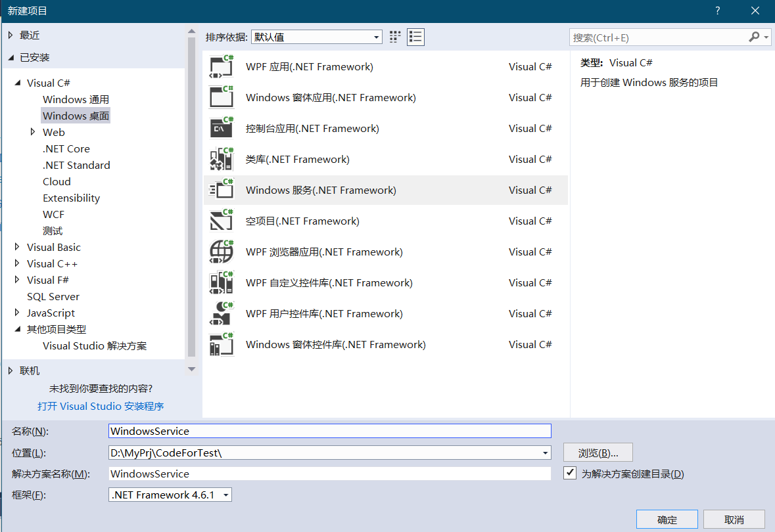Expand the Visual F# node
This screenshot has width=775, height=532.
(17, 280)
